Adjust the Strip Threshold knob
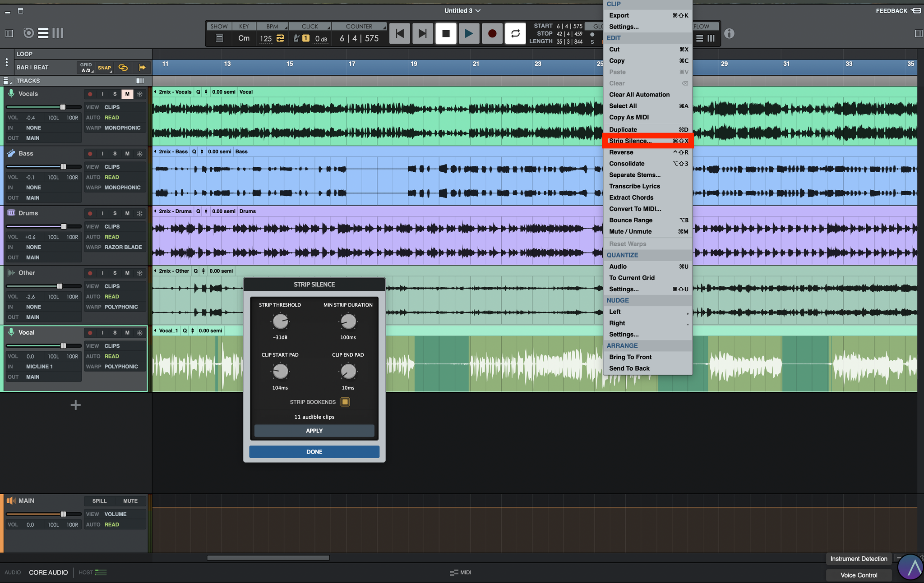The image size is (924, 583). tap(280, 321)
